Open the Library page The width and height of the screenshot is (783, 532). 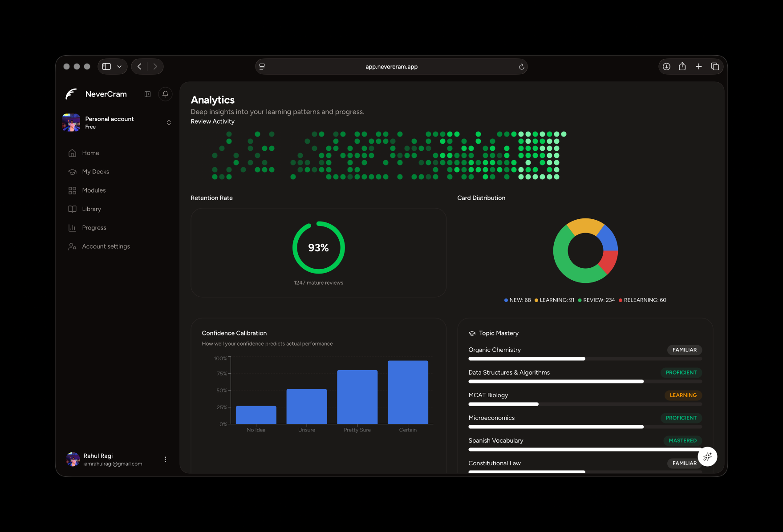click(x=91, y=209)
